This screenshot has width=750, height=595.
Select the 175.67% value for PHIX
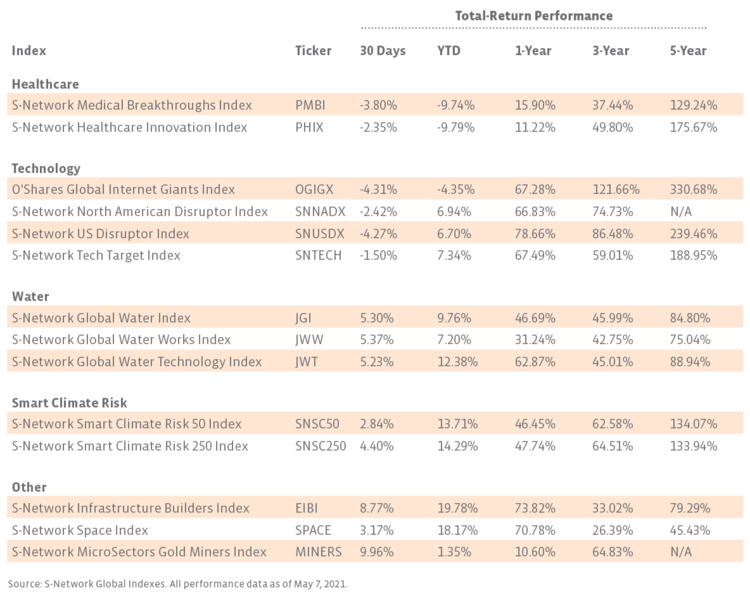(693, 127)
